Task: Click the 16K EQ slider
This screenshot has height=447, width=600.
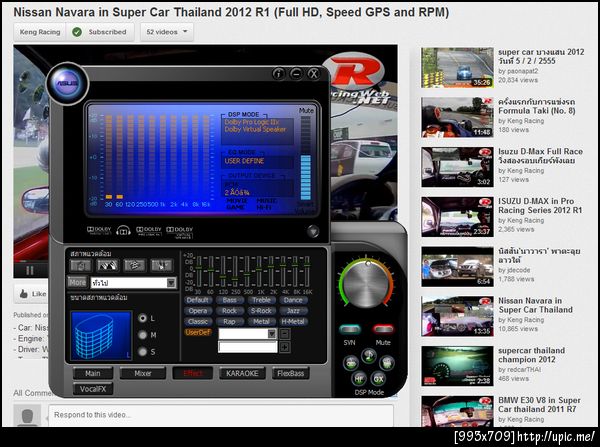Action: coord(307,272)
